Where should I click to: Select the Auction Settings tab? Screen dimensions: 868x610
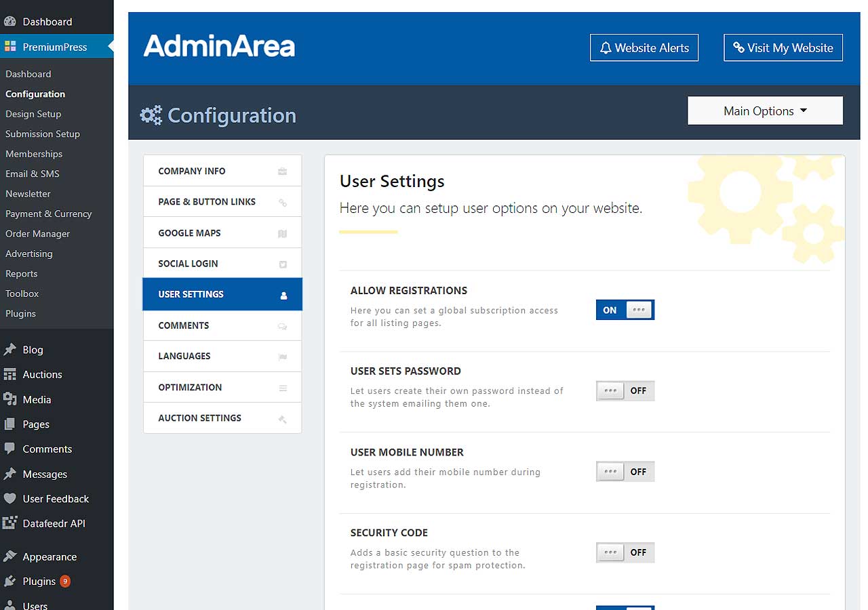(222, 418)
